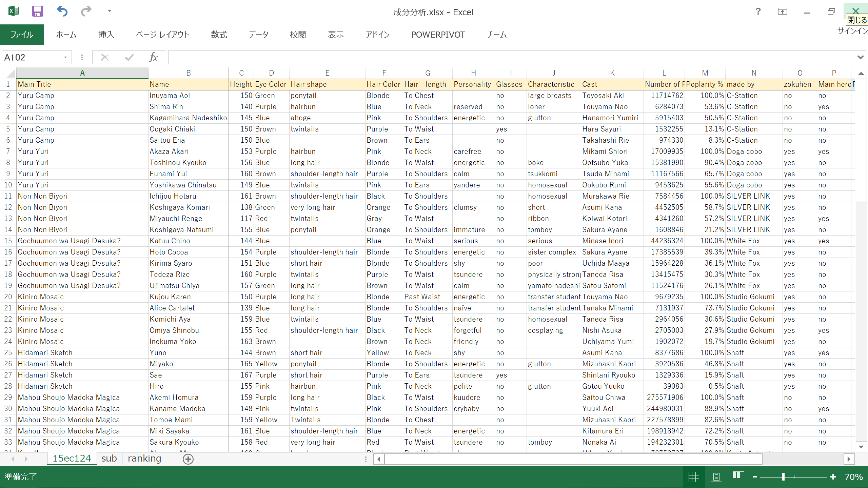Click the cell Akemi Homura
The width and height of the screenshot is (868, 488).
(189, 398)
